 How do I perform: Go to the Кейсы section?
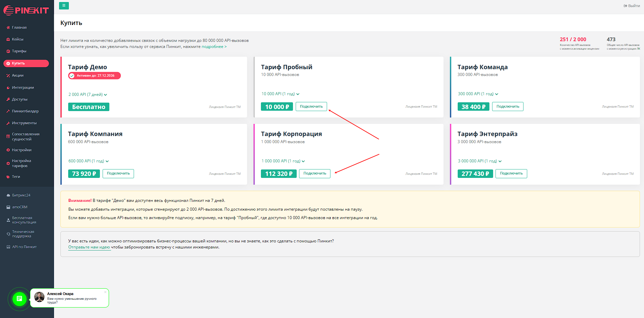coord(18,39)
